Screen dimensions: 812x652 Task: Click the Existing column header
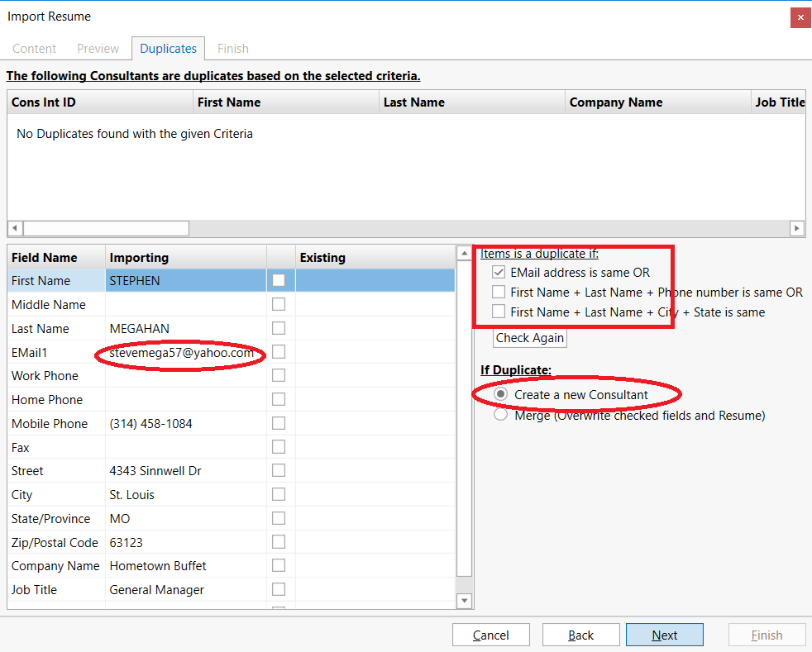click(375, 257)
